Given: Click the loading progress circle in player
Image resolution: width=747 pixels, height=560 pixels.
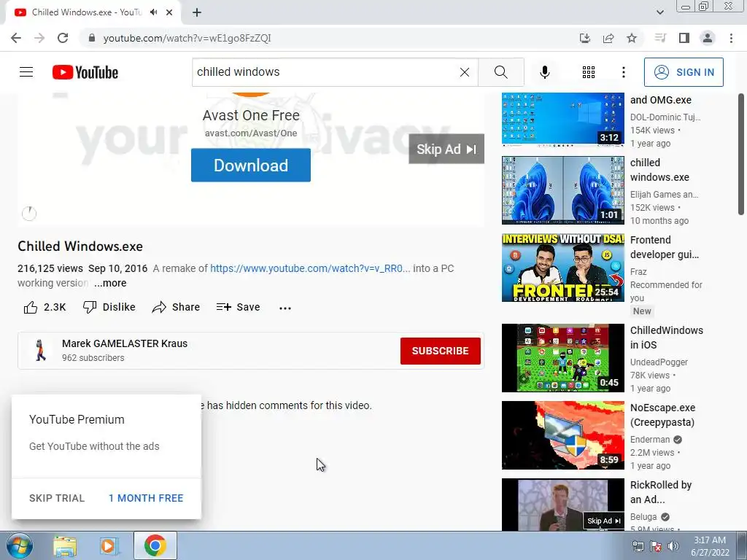Looking at the screenshot, I should click(29, 214).
